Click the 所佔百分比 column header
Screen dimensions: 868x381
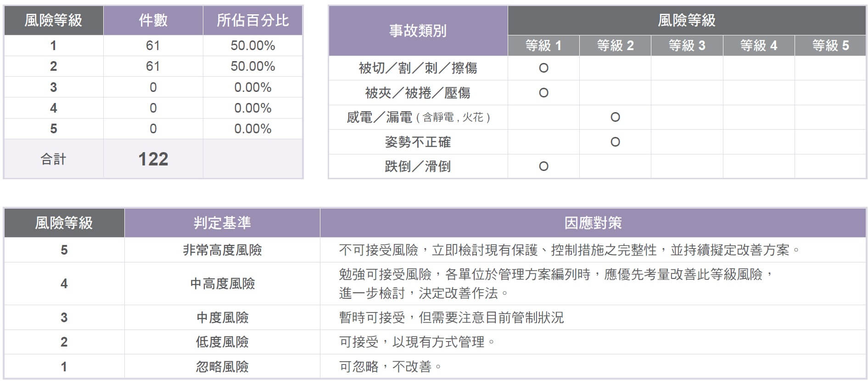[252, 20]
